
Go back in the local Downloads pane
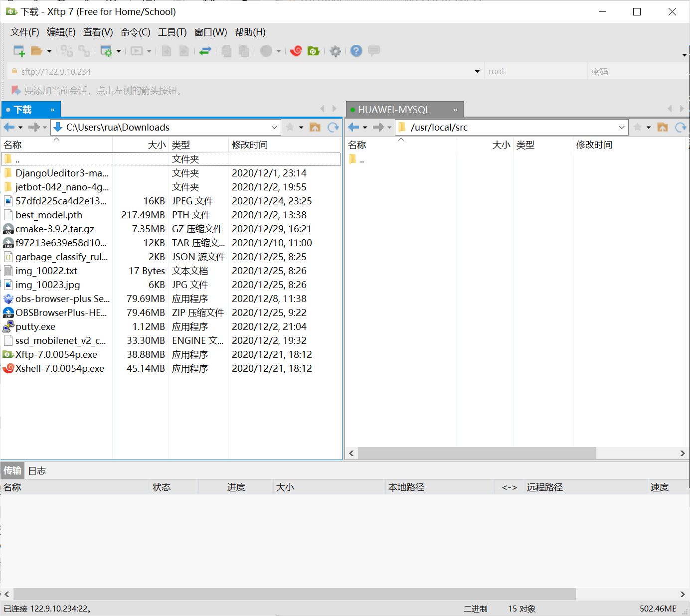9,127
